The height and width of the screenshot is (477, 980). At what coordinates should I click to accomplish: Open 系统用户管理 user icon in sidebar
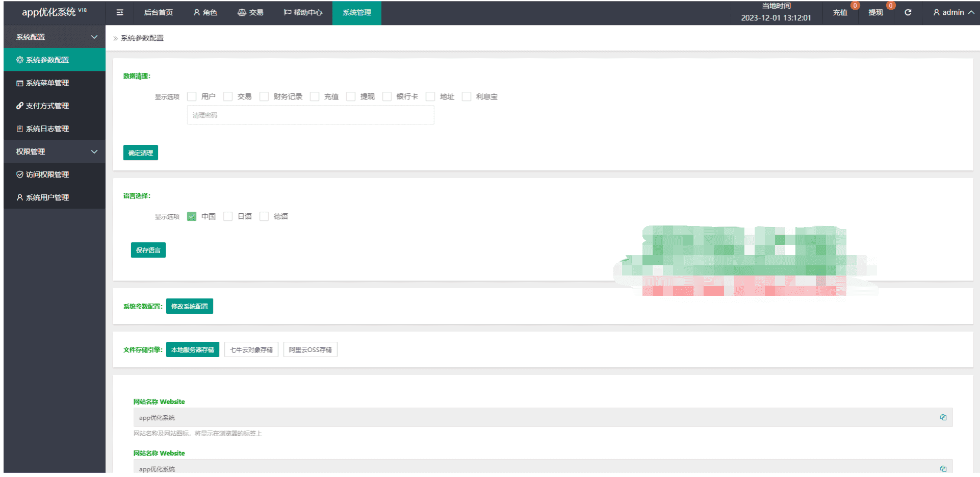click(x=20, y=197)
